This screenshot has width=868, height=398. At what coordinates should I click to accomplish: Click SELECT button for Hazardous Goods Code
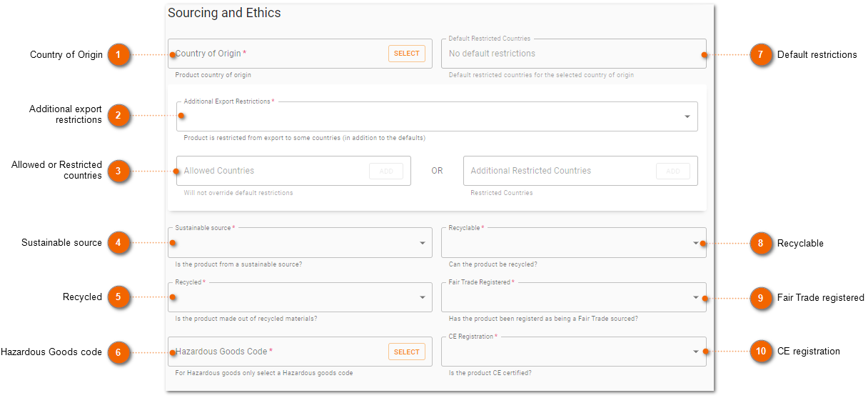point(407,352)
